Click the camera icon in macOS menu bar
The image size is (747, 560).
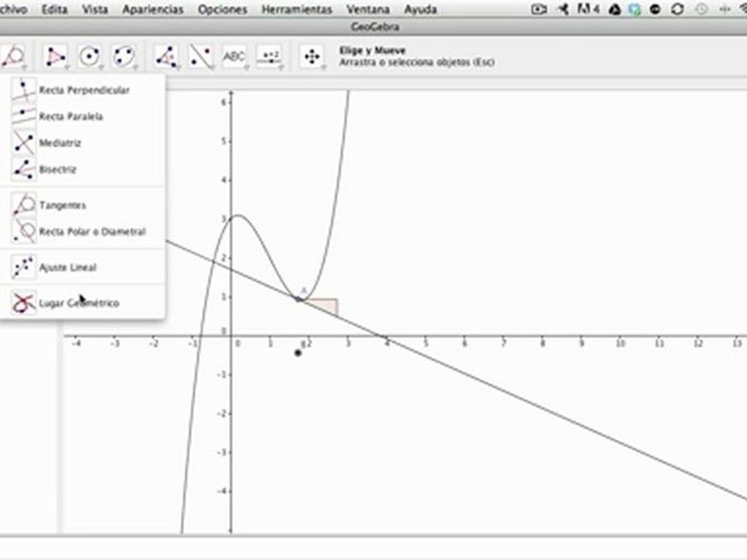coord(538,9)
